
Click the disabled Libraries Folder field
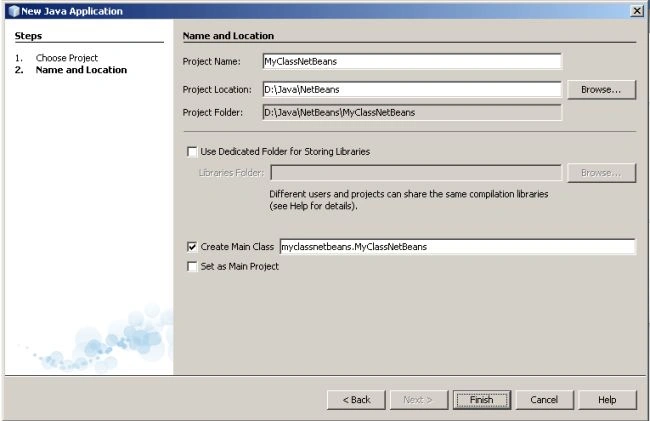(x=416, y=173)
